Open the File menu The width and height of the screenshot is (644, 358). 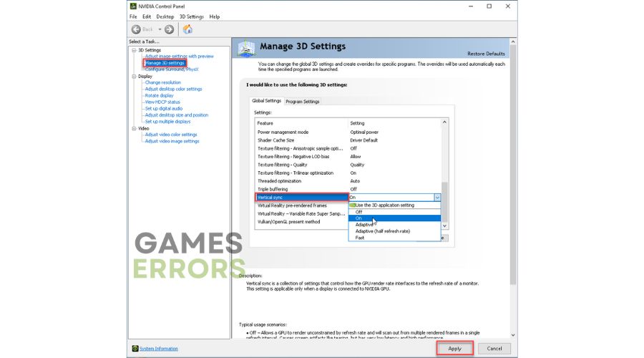pyautogui.click(x=133, y=16)
